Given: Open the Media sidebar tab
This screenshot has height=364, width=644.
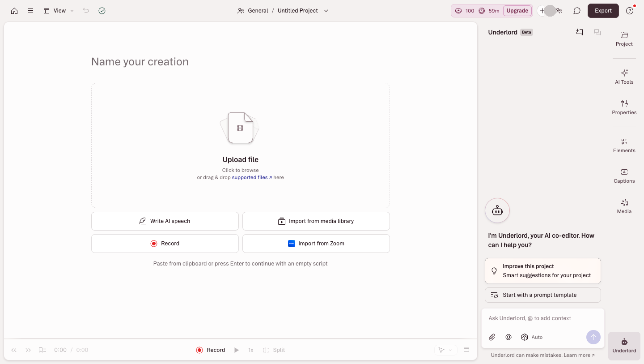Looking at the screenshot, I should [624, 206].
